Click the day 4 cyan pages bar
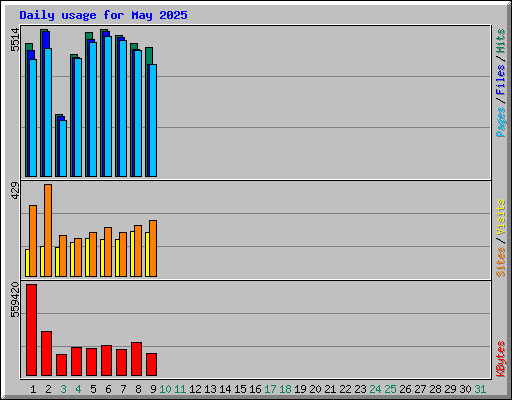 pyautogui.click(x=78, y=117)
